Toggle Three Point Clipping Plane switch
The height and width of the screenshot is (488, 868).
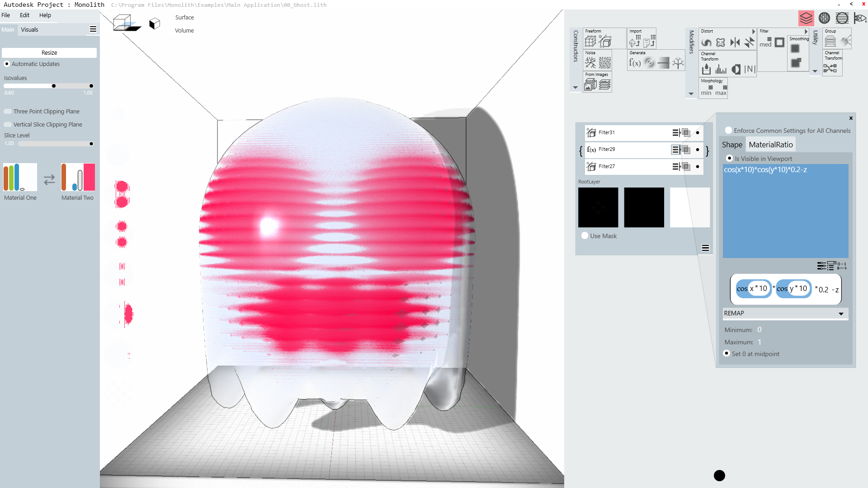tap(8, 112)
